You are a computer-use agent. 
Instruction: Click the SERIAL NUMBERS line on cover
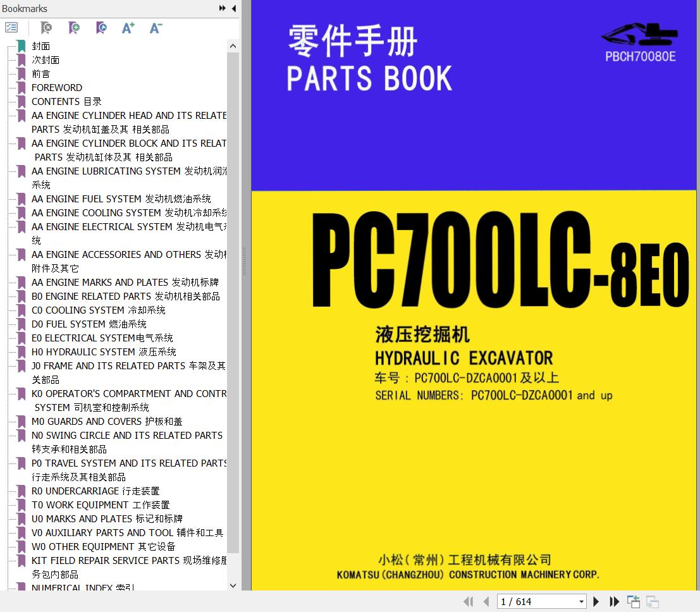pos(494,396)
